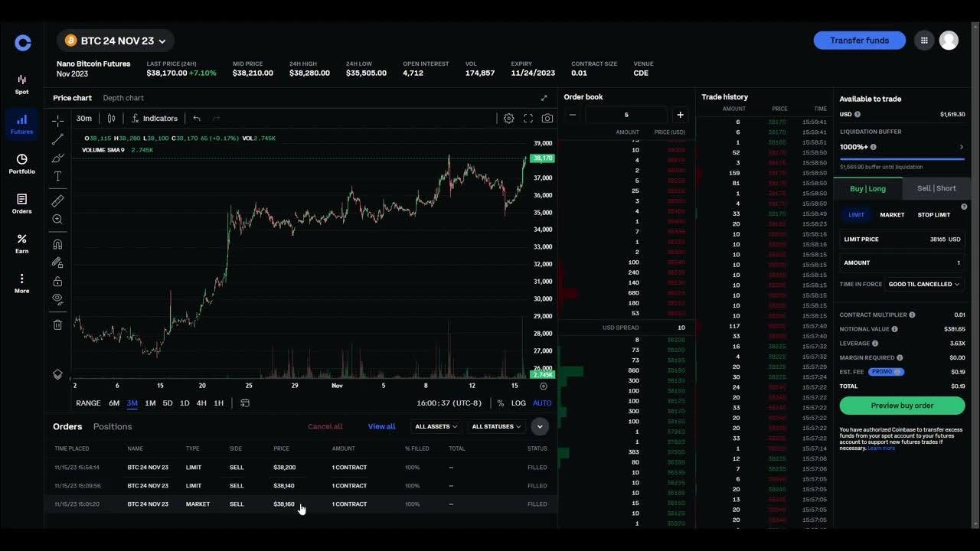
Task: Click the Cancel all orders link
Action: (x=325, y=426)
